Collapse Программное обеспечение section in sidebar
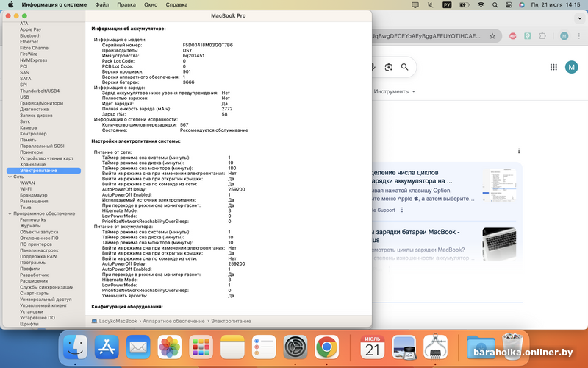The width and height of the screenshot is (588, 368). pos(10,213)
